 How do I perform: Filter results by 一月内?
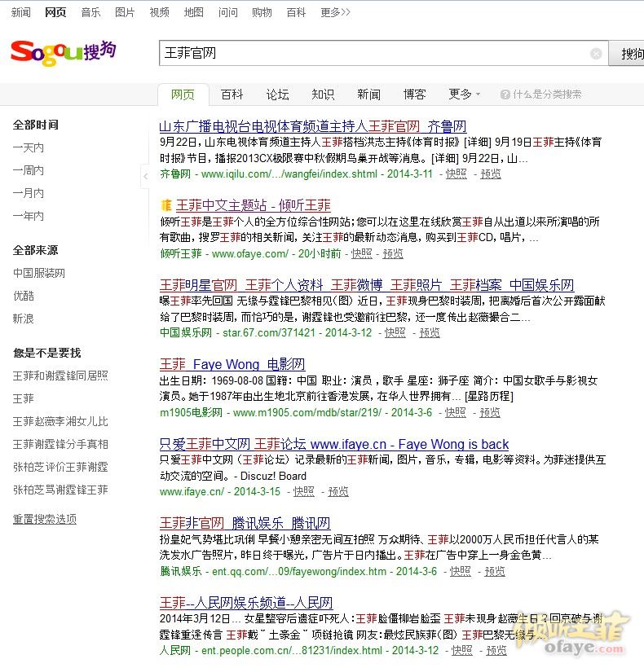pos(29,193)
